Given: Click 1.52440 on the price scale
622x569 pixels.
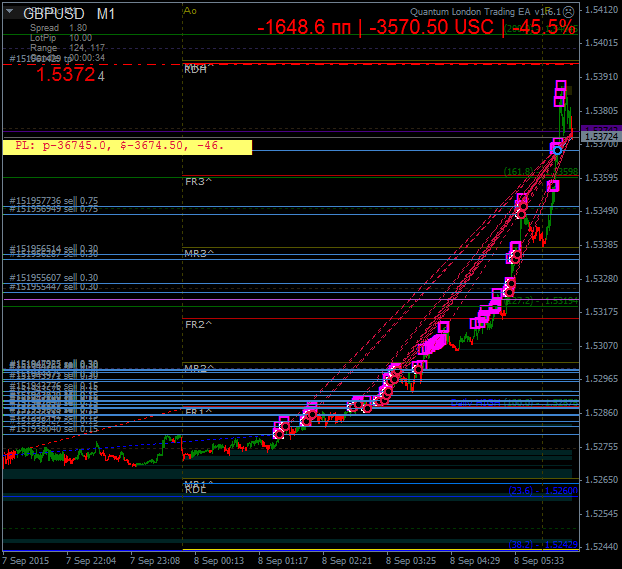Looking at the screenshot, I should pyautogui.click(x=602, y=547).
